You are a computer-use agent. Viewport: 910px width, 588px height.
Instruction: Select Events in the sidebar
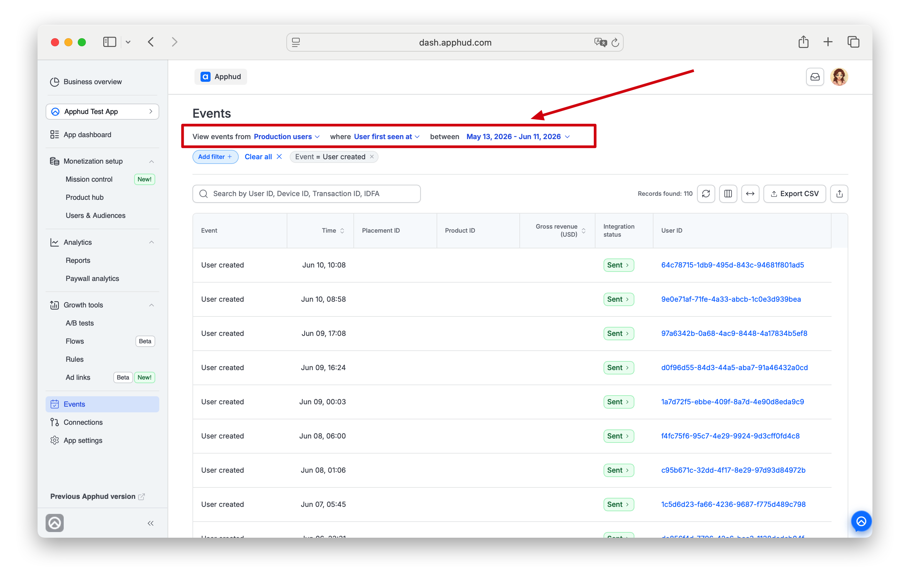[x=102, y=404]
